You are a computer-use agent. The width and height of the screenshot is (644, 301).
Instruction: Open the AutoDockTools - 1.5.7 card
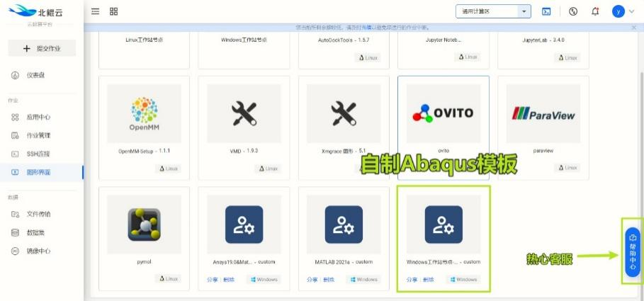[344, 50]
